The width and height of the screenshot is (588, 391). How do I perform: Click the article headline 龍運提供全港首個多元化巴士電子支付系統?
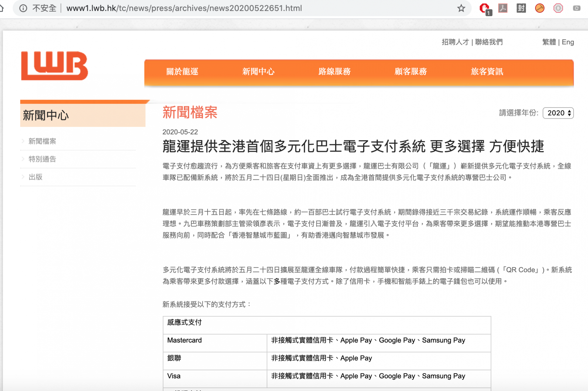click(x=294, y=146)
